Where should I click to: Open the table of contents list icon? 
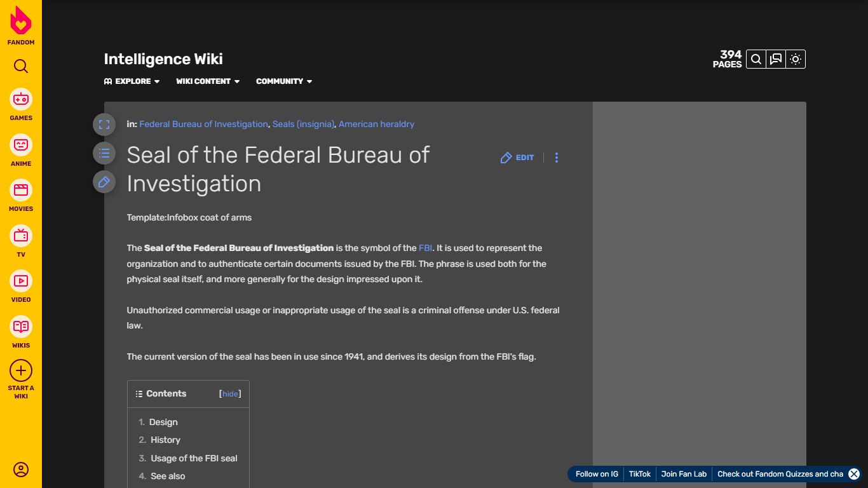[x=104, y=153]
